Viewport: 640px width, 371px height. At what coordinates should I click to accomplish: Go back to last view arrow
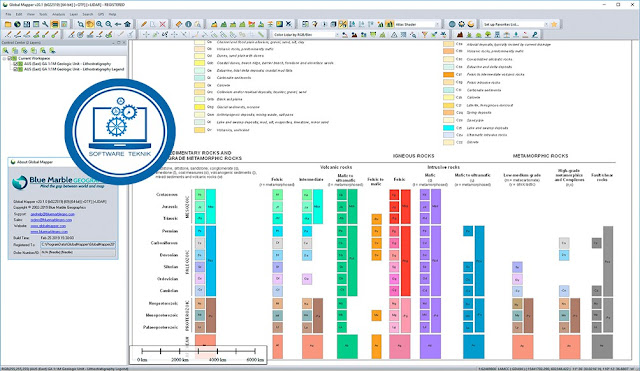pyautogui.click(x=118, y=24)
